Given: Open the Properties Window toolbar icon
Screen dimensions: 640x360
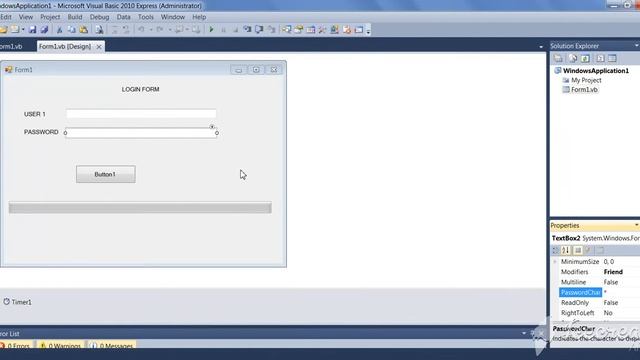Looking at the screenshot, I should pyautogui.click(x=299, y=29).
